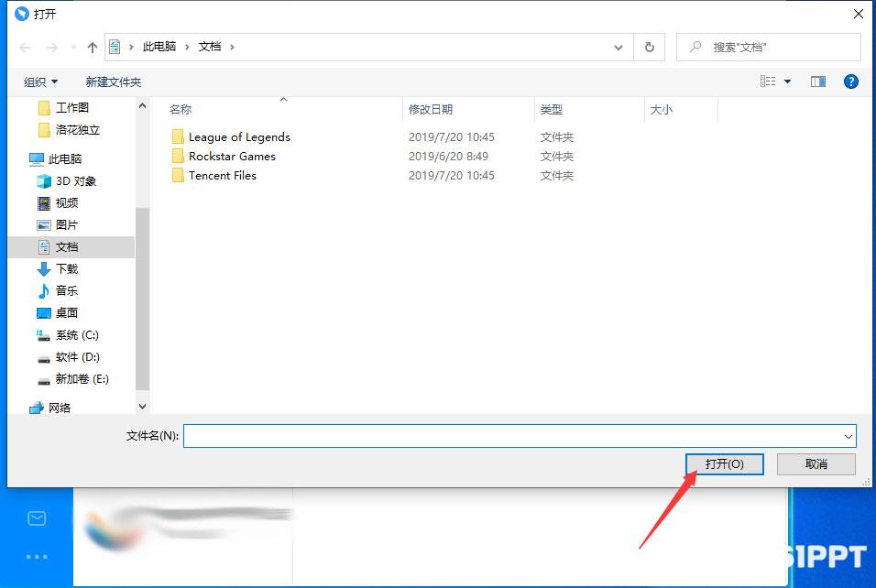
Task: Click the search 文档 input field
Action: 769,48
